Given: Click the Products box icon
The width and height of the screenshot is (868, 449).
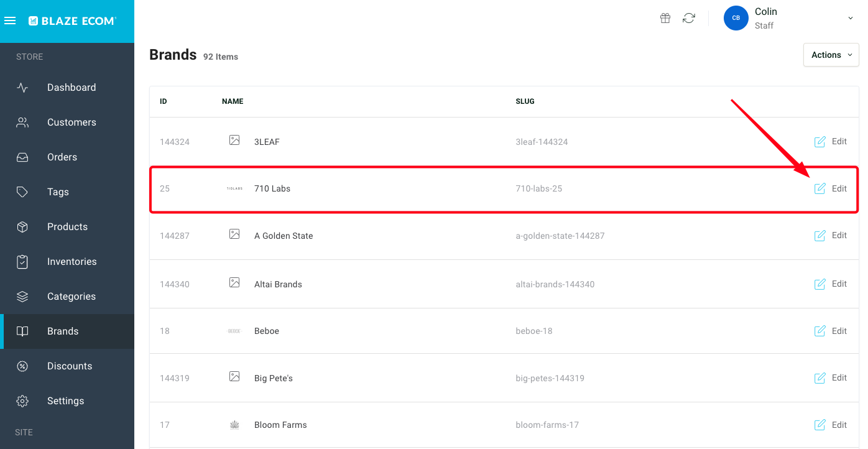Looking at the screenshot, I should pos(22,227).
